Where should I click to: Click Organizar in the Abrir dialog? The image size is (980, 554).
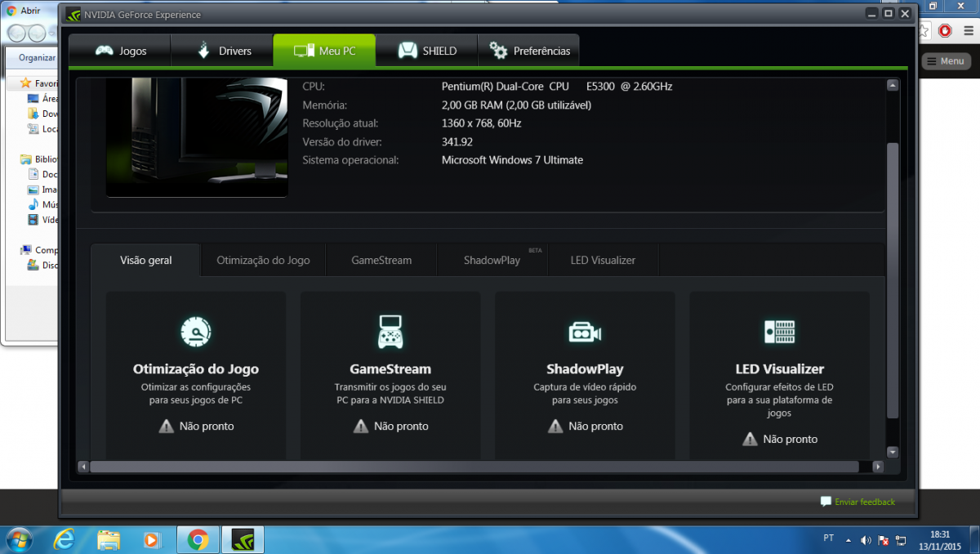[x=38, y=58]
